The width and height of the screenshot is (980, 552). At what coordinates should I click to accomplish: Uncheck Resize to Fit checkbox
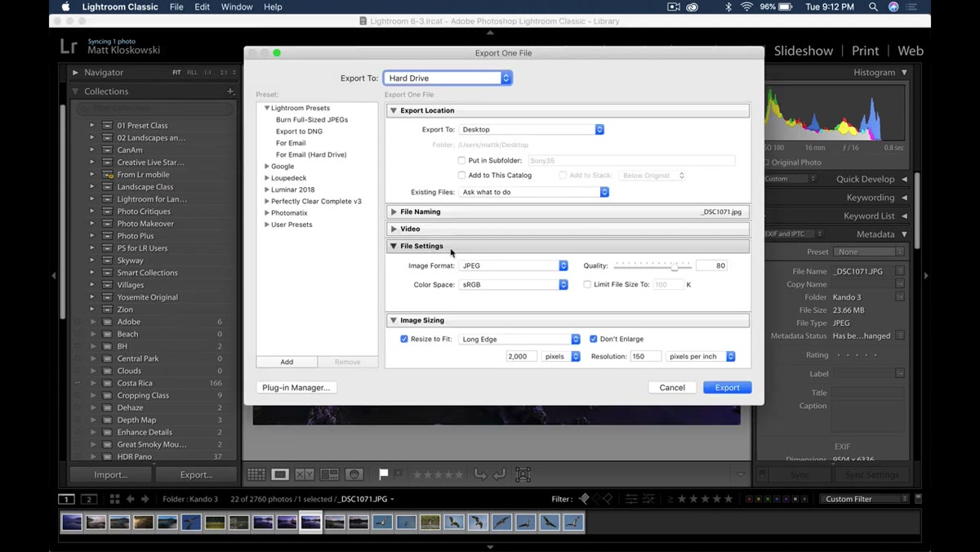point(404,339)
